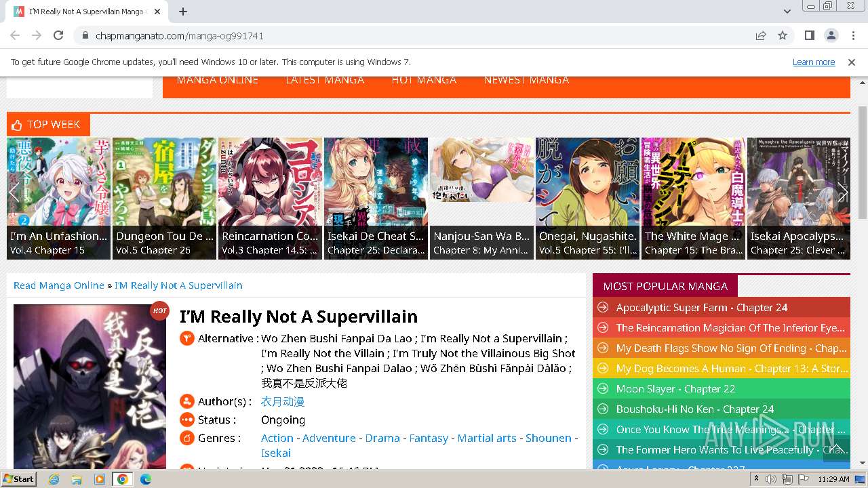Screen dimensions: 868x488
Task: Open Once You Know The True Meaning entry
Action: [731, 430]
